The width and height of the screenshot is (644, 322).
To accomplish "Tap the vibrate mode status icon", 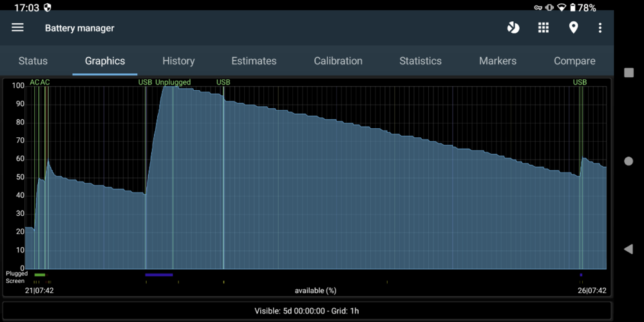I will (x=549, y=7).
